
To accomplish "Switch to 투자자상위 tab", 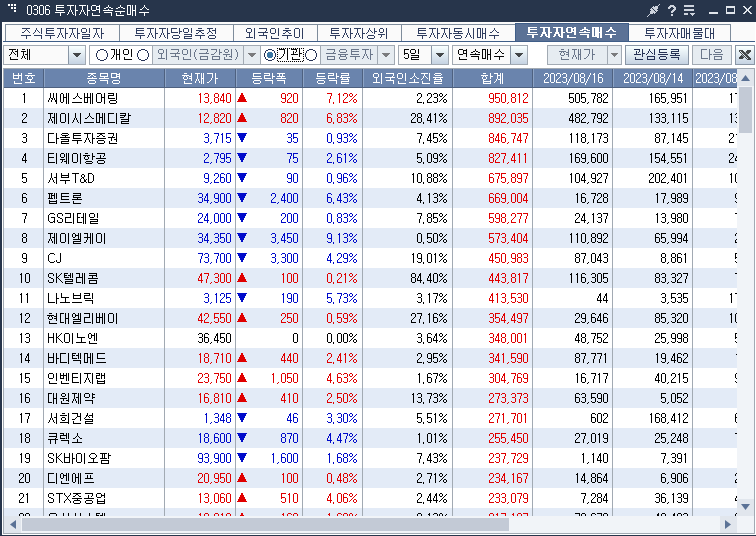I will click(359, 33).
